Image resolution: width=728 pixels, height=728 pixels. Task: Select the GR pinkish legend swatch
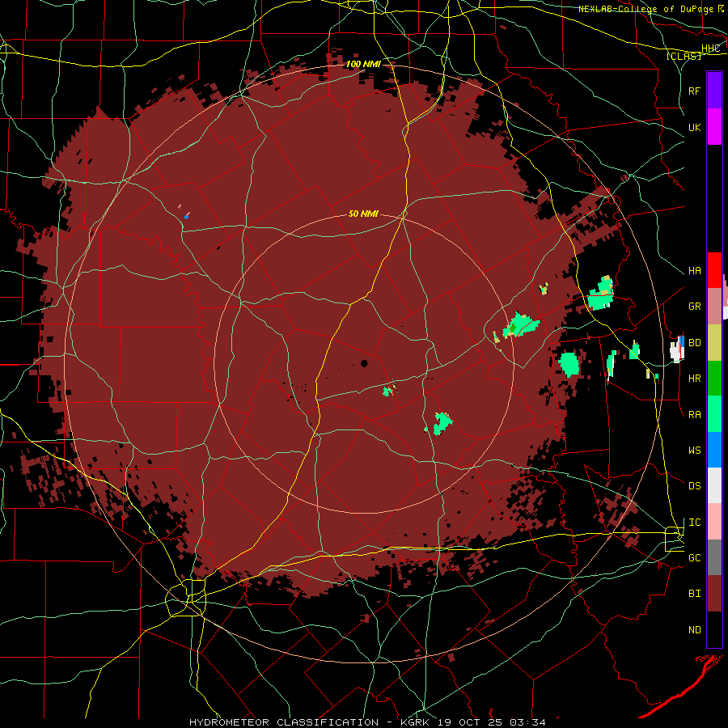(x=714, y=307)
